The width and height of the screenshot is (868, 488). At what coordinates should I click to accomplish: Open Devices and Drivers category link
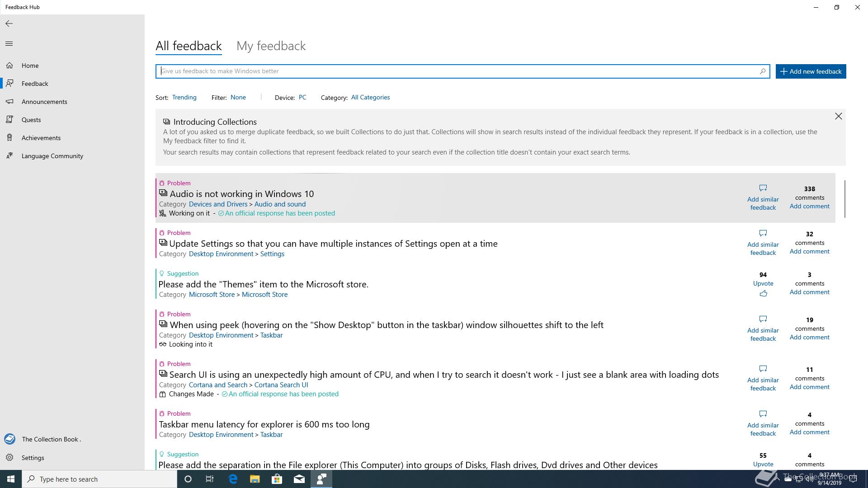pos(218,204)
